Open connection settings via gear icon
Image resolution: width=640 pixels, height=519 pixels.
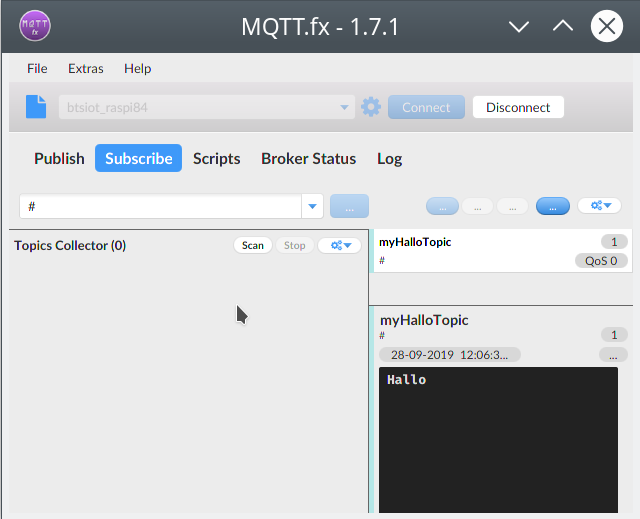click(371, 107)
